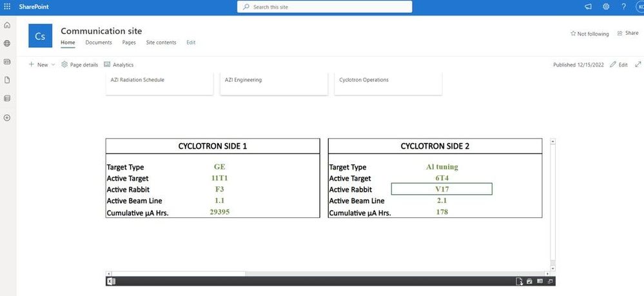Screen dimensions: 644x296
Task: Open the Cyclotron Operations card
Action: 388,83
